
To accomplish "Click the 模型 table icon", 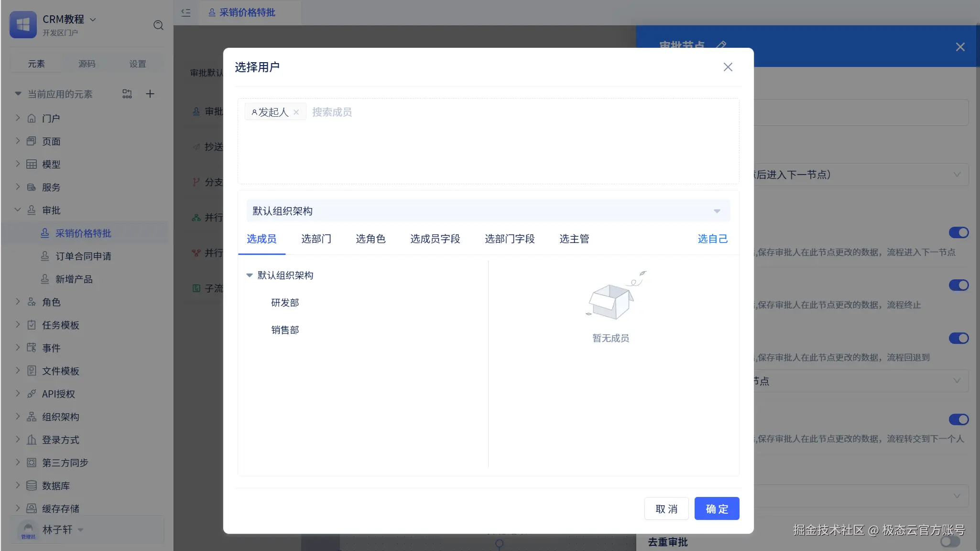I will pyautogui.click(x=31, y=164).
